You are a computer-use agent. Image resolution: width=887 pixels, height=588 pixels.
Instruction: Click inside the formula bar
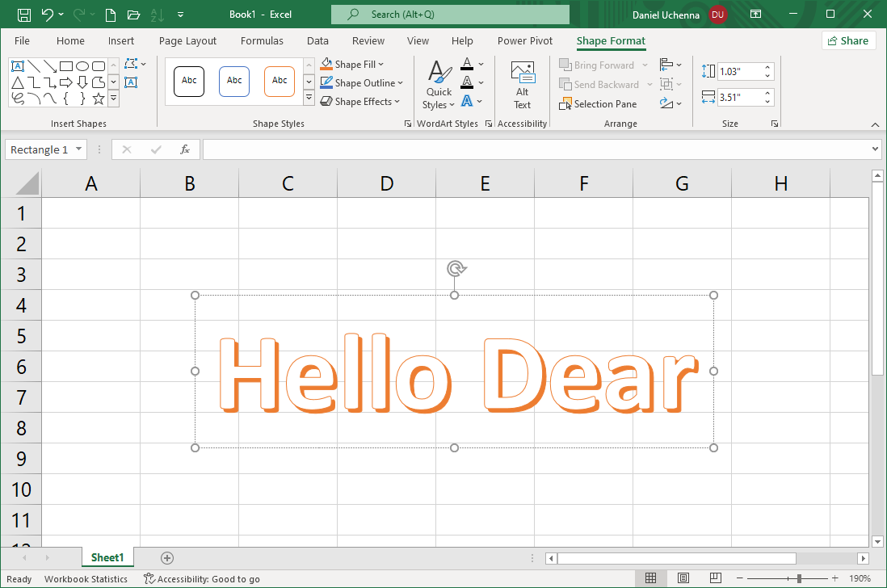(x=485, y=149)
